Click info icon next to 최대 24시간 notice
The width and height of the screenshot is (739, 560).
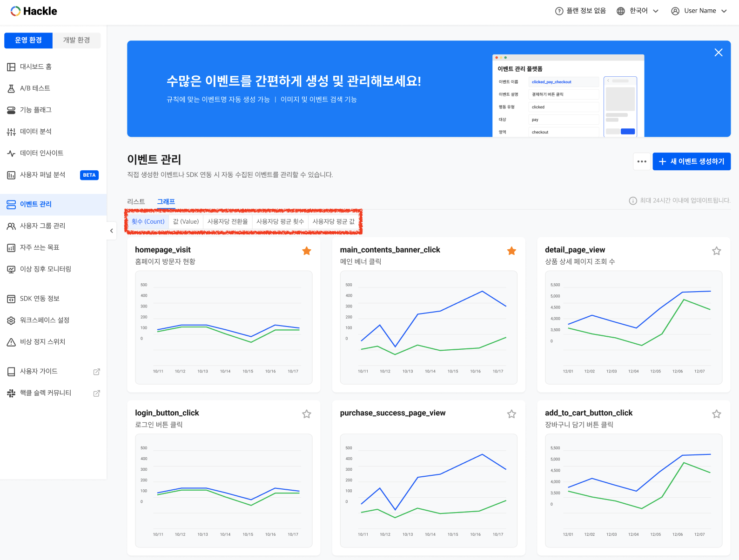click(633, 201)
